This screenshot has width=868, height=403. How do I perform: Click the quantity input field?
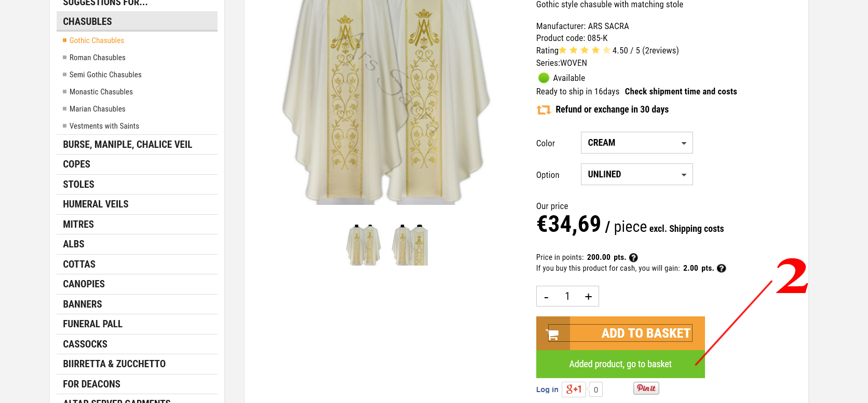[x=567, y=297]
